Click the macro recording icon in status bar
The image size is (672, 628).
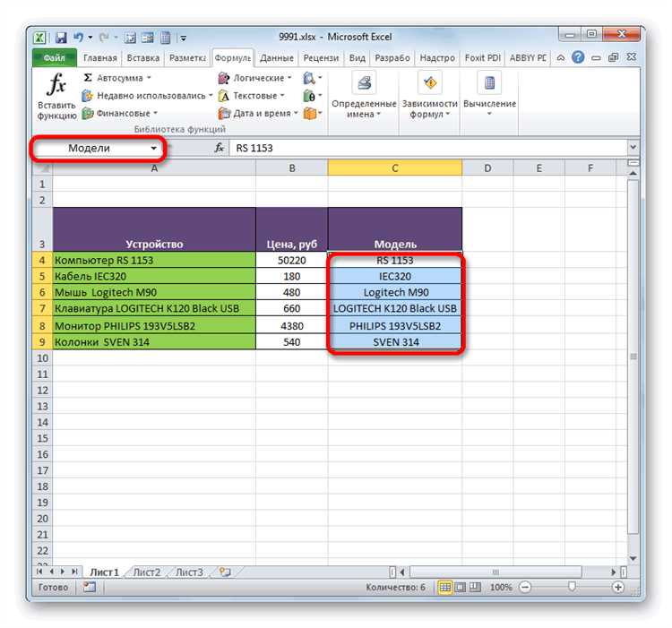click(x=89, y=587)
